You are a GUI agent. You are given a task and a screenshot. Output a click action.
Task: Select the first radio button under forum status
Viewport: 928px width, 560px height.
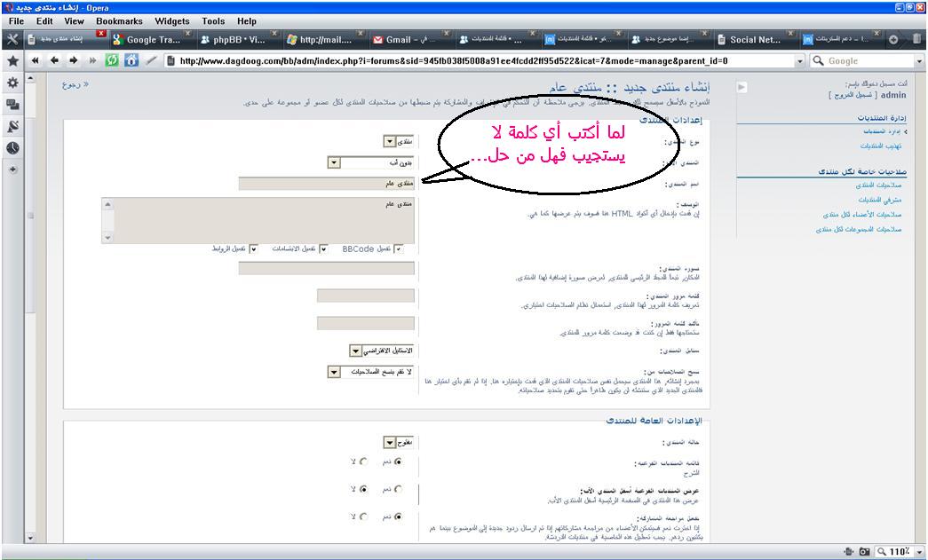(397, 461)
